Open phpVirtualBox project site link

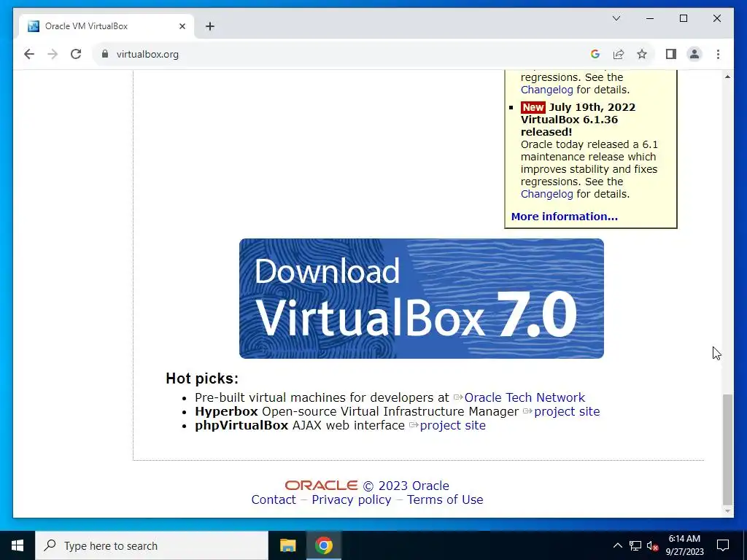[452, 425]
